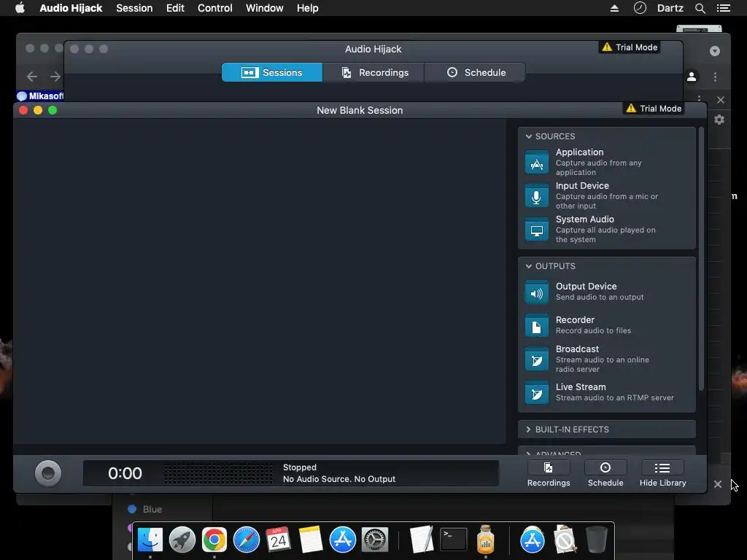Click the gear icon in background window
747x560 pixels.
pyautogui.click(x=719, y=120)
